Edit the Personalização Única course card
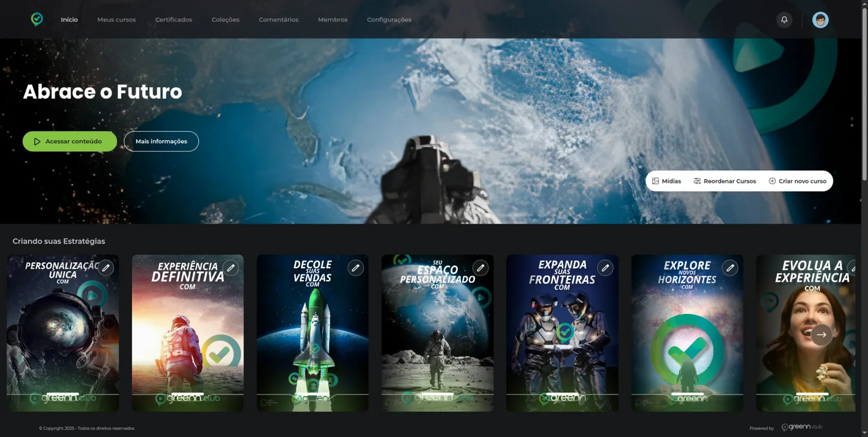Viewport: 868px width, 437px height. tap(106, 268)
